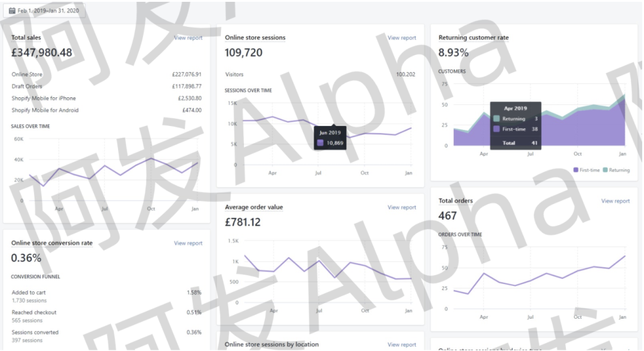
Task: Click the Added to cart funnel row
Action: [x=29, y=292]
